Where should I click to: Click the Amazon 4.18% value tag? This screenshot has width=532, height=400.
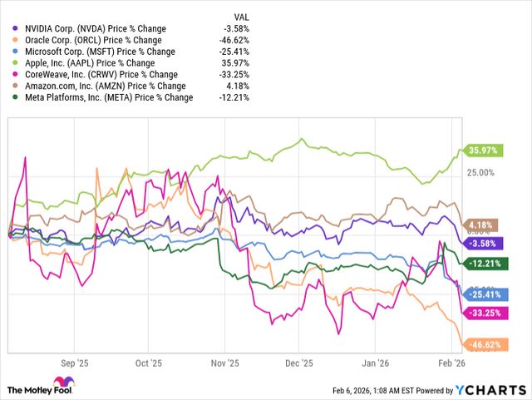pos(482,225)
